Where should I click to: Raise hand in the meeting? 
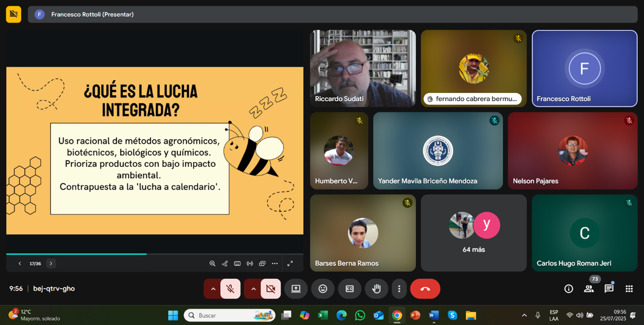tap(376, 289)
